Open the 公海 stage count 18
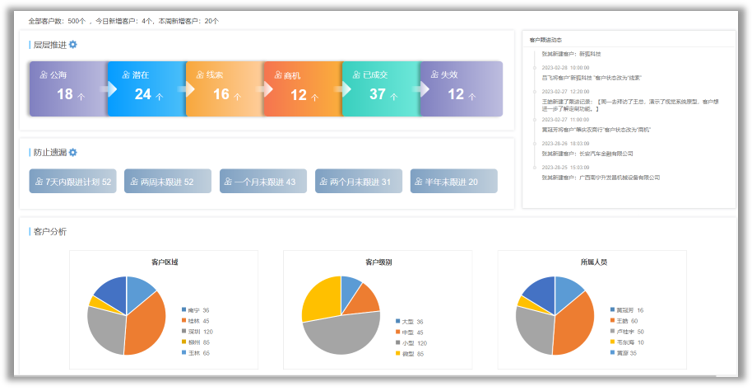The width and height of the screenshot is (752, 388). click(65, 94)
